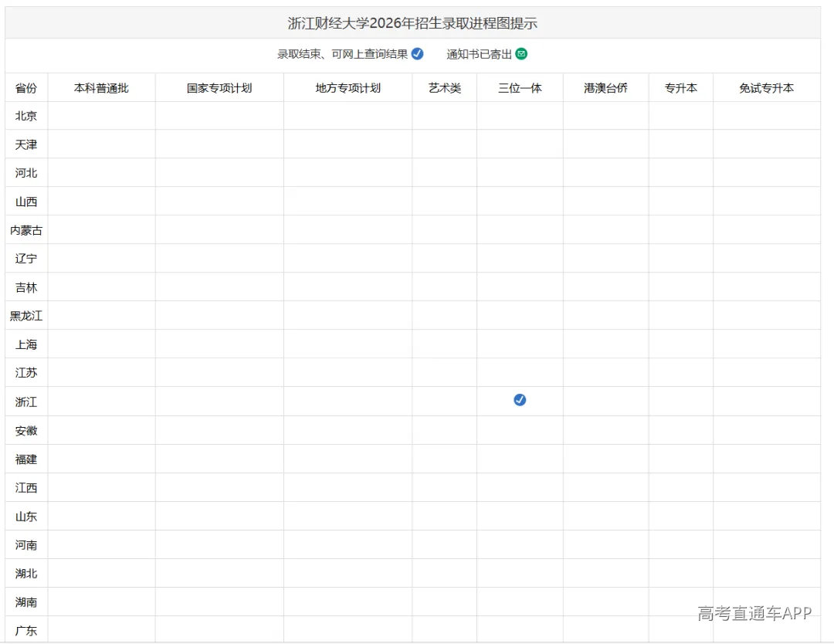This screenshot has height=644, width=834.
Task: Click the 三位一体 column header
Action: 520,88
